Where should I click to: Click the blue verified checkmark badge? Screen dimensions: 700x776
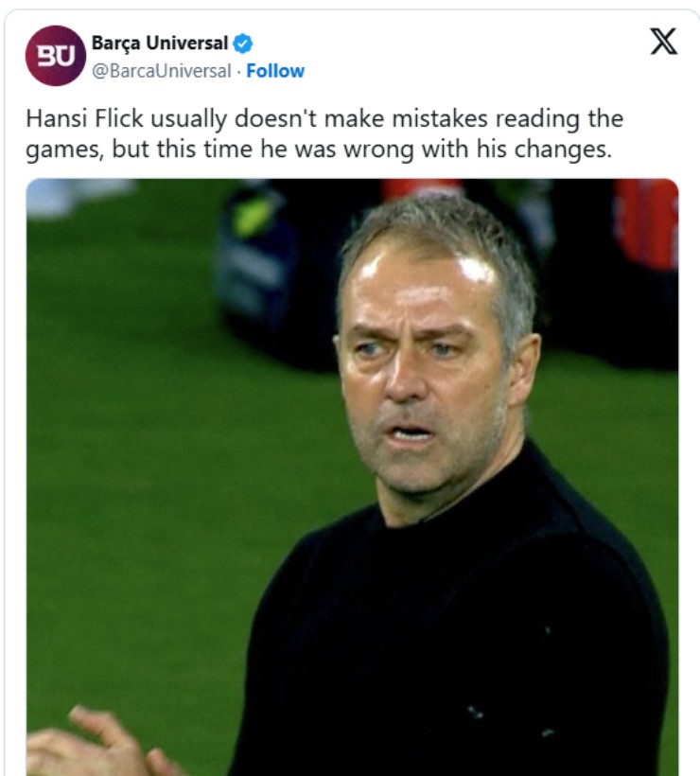pyautogui.click(x=242, y=44)
